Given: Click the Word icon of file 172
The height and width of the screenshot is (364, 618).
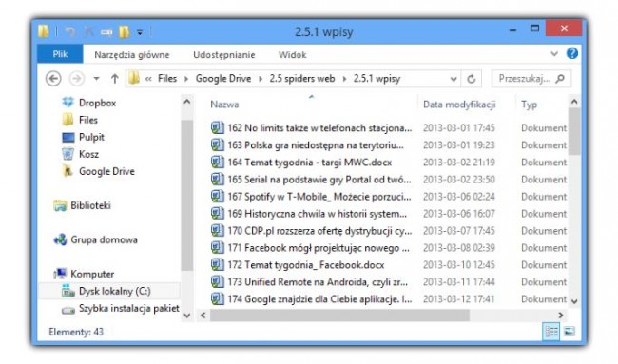Looking at the screenshot, I should (x=217, y=264).
